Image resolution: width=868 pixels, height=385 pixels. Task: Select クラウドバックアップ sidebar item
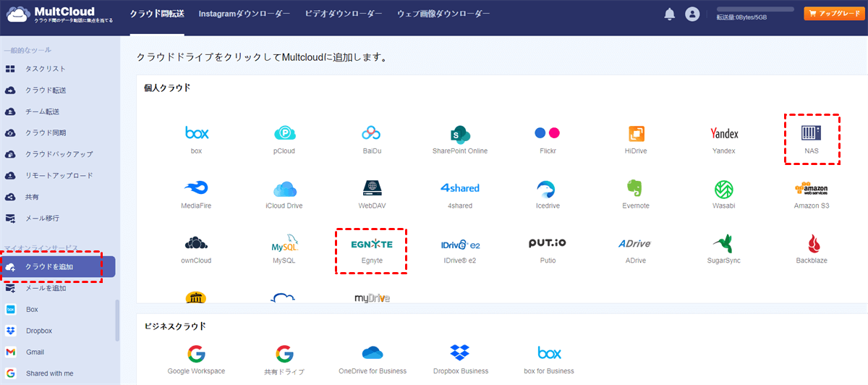point(58,154)
